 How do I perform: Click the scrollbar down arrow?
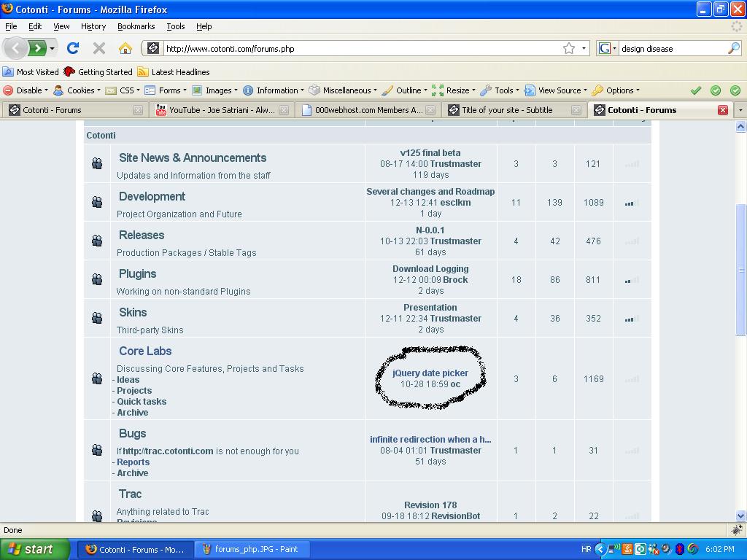tap(741, 516)
